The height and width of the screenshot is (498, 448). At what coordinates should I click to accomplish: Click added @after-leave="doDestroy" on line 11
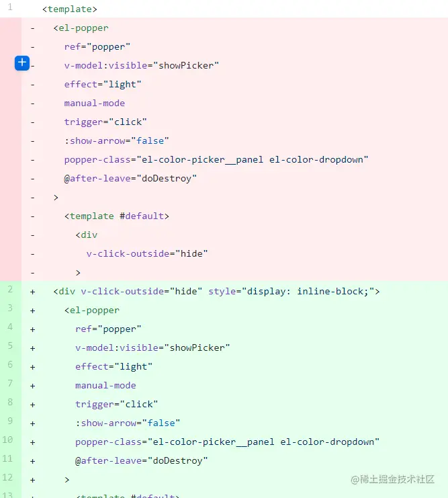coord(141,461)
